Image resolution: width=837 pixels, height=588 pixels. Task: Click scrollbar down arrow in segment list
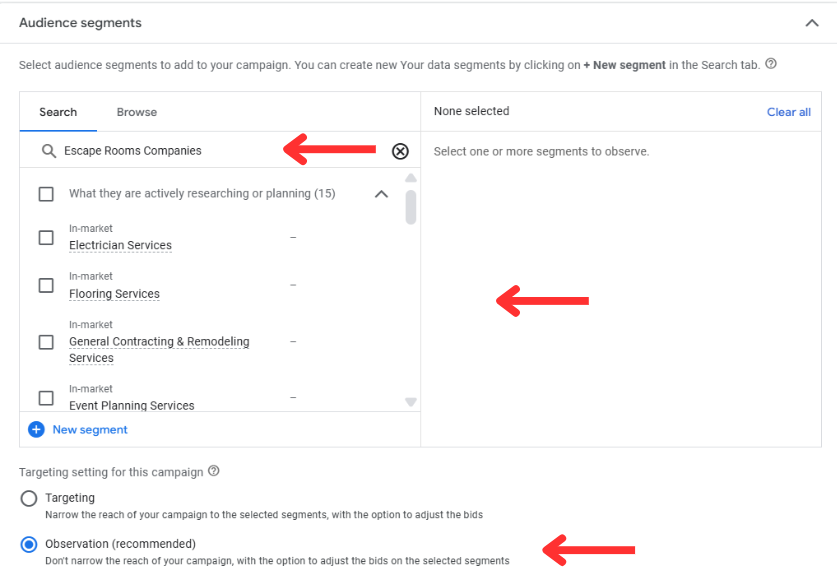(410, 402)
